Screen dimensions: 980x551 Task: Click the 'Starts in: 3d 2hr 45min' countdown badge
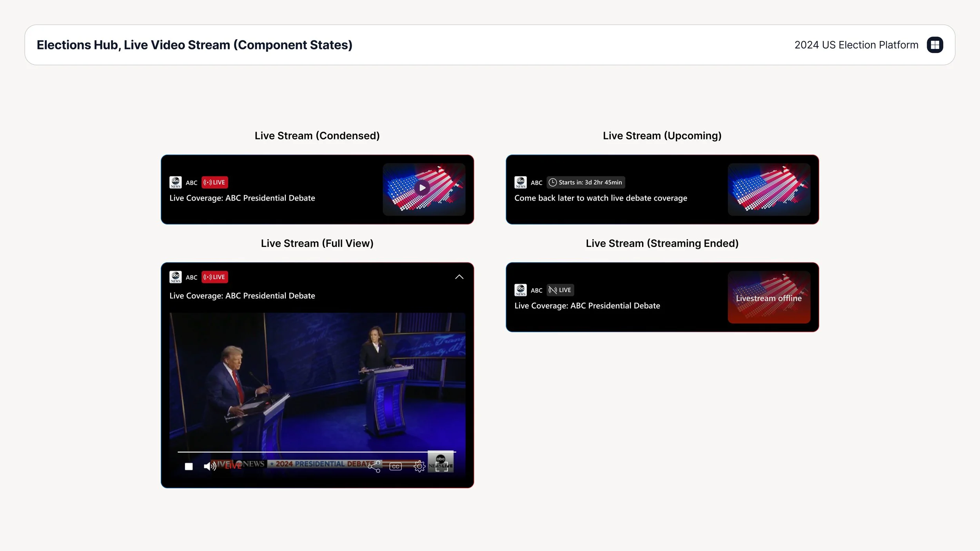click(586, 183)
